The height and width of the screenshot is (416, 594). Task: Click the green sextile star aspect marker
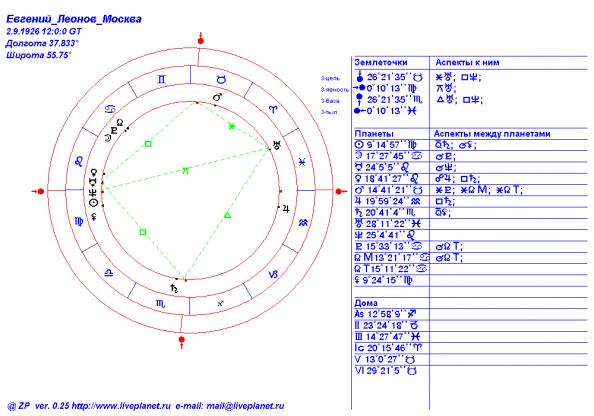[x=232, y=127]
